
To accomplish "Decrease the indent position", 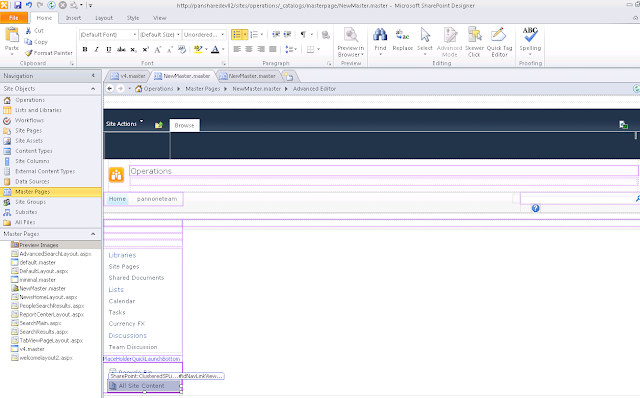I will (276, 35).
